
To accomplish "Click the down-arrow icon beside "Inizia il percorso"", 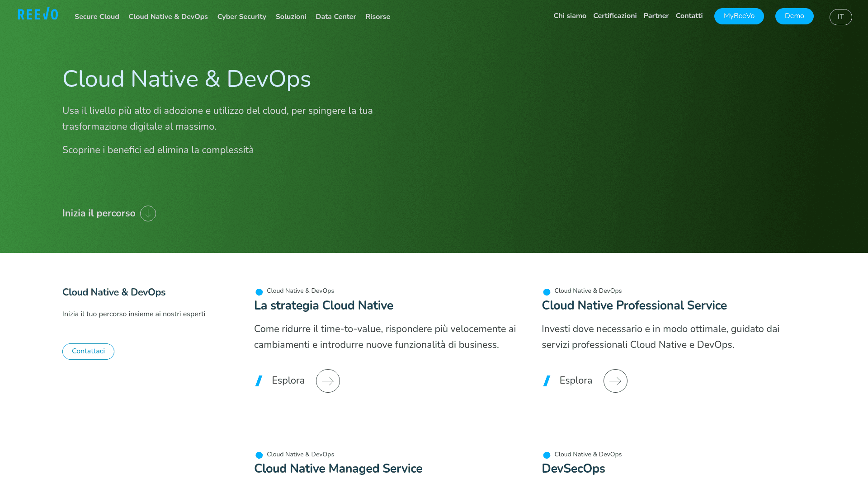I will click(148, 213).
